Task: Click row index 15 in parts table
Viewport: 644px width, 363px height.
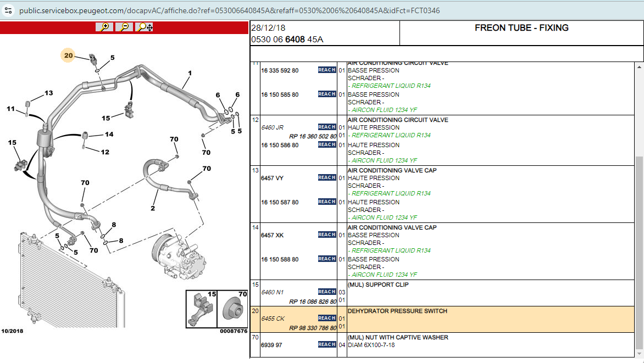Action: click(256, 284)
